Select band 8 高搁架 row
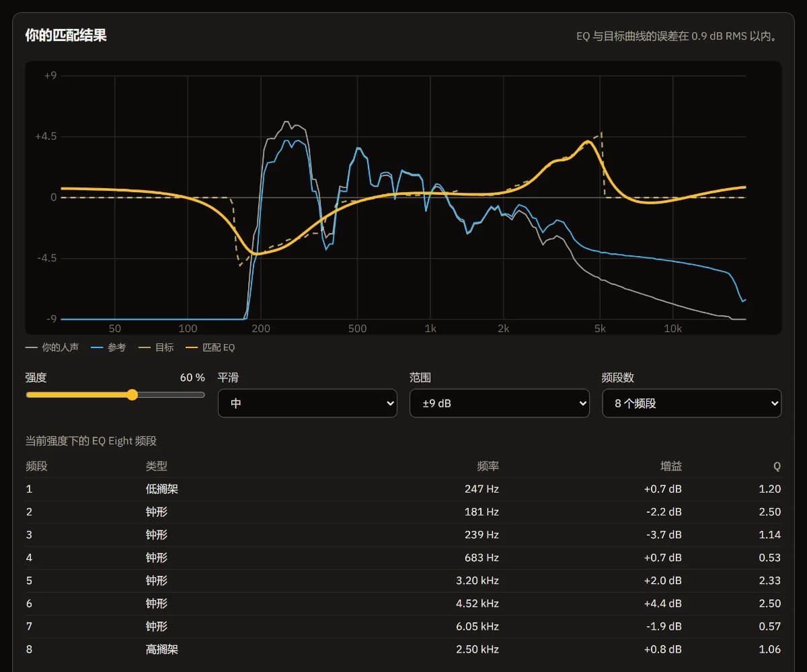Image resolution: width=807 pixels, height=672 pixels. 403,649
